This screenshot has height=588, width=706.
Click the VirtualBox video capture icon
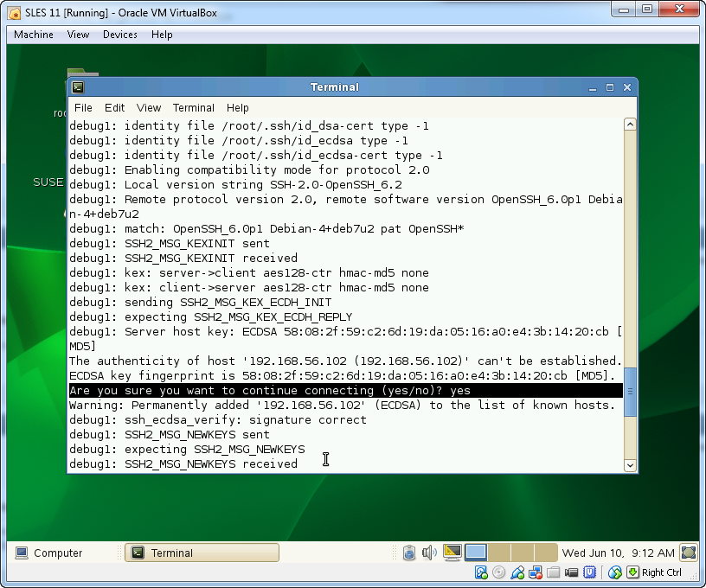[571, 572]
